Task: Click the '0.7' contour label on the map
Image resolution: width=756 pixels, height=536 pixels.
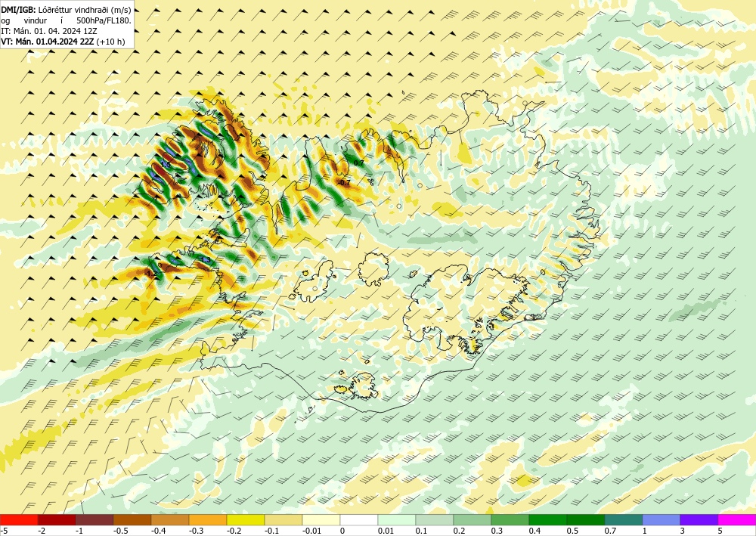Action: (x=358, y=163)
